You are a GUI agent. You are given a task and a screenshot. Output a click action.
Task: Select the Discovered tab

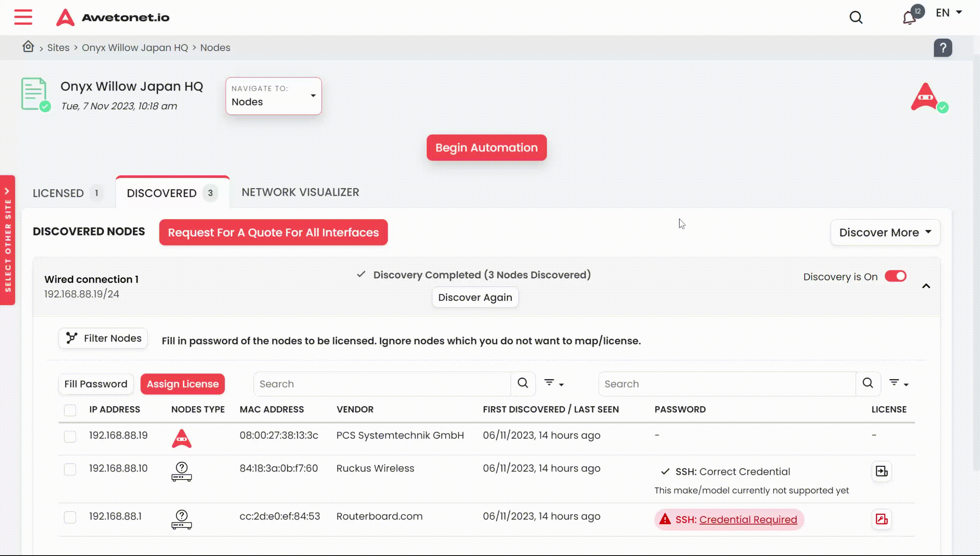pyautogui.click(x=172, y=193)
